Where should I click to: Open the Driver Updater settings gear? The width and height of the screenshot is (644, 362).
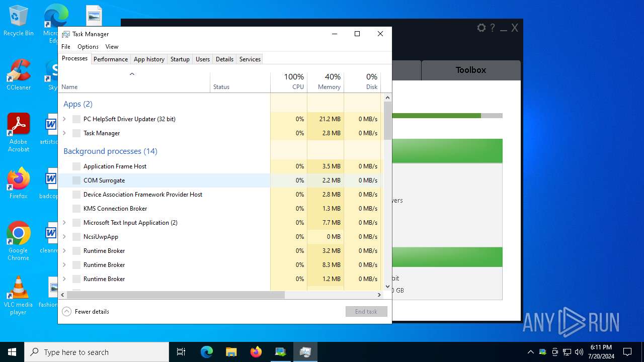point(481,28)
